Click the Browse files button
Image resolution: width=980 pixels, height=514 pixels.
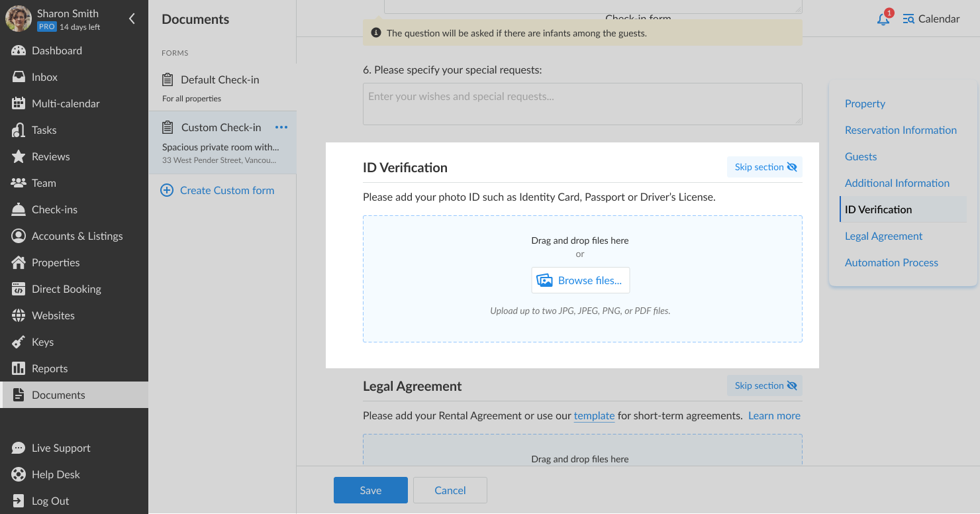[580, 280]
